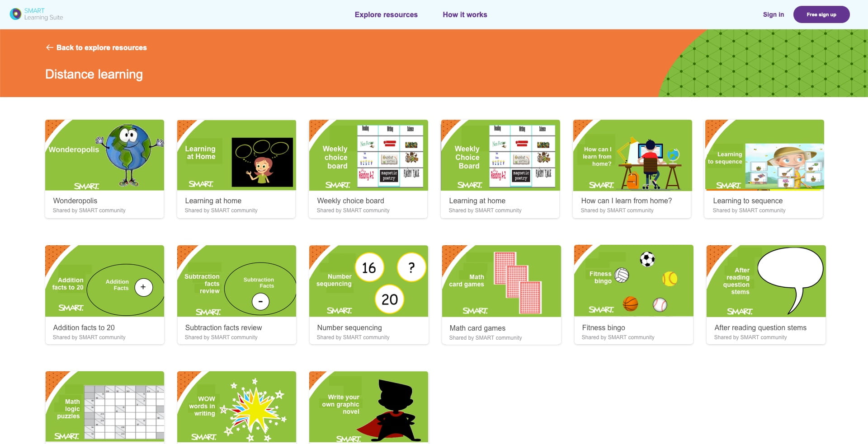Open the Write your own graphic novel thumbnail
The width and height of the screenshot is (868, 444).
[x=368, y=407]
